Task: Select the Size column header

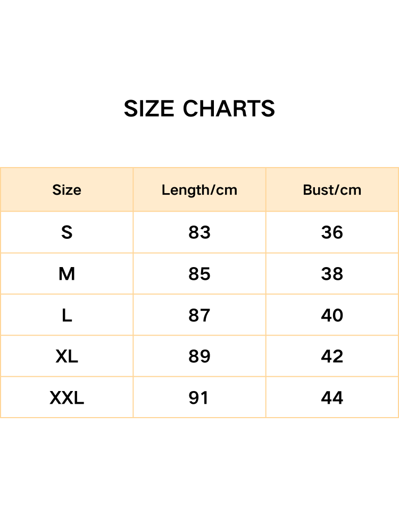Action: click(x=66, y=190)
